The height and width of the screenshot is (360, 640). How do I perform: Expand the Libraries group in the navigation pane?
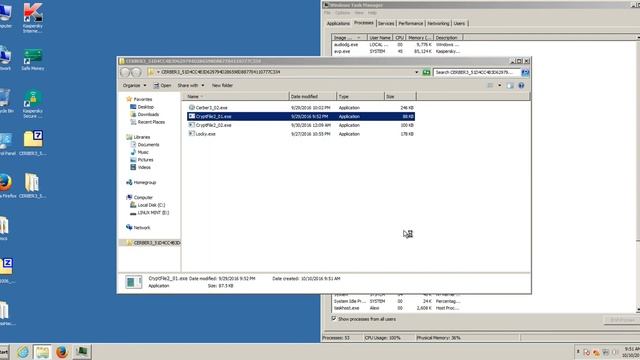coord(138,137)
